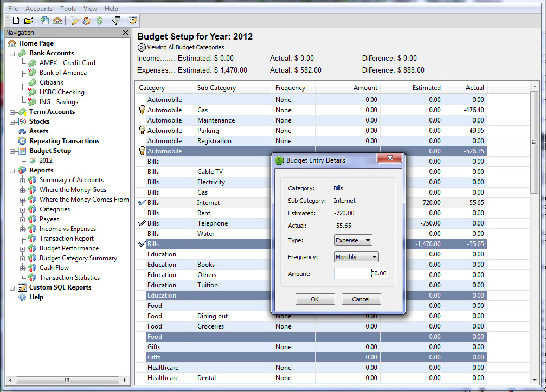Open the Budget Performance report
The height and width of the screenshot is (392, 546).
pyautogui.click(x=69, y=248)
